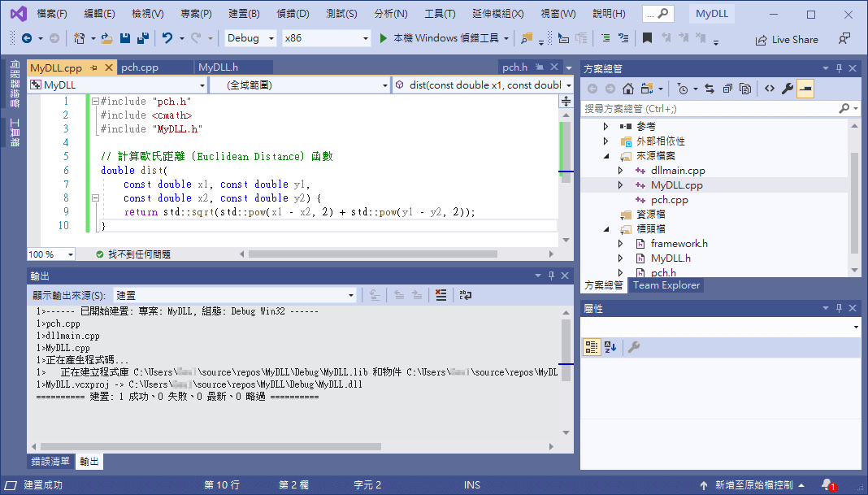This screenshot has height=495, width=868.
Task: Collapse All in Solution Explorer
Action: (x=727, y=89)
